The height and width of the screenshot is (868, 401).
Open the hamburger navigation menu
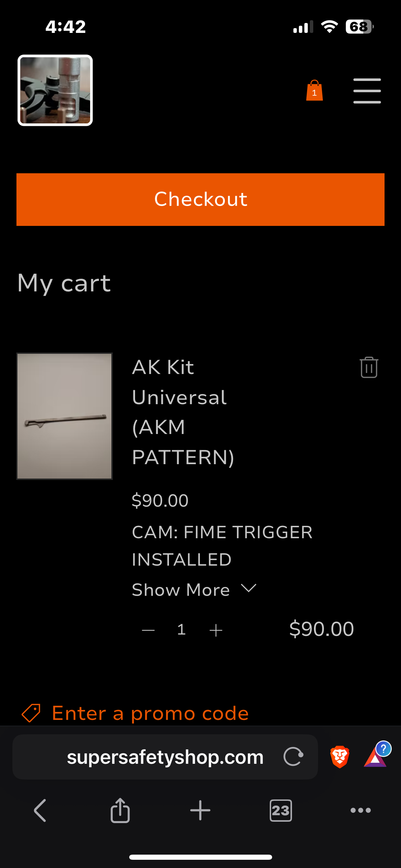(x=367, y=91)
